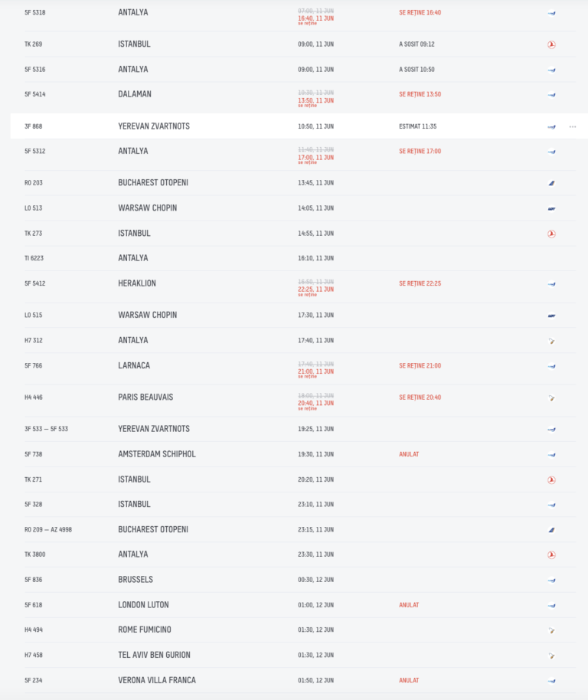Click the airline logo for flight 5F 5318

[x=551, y=13]
